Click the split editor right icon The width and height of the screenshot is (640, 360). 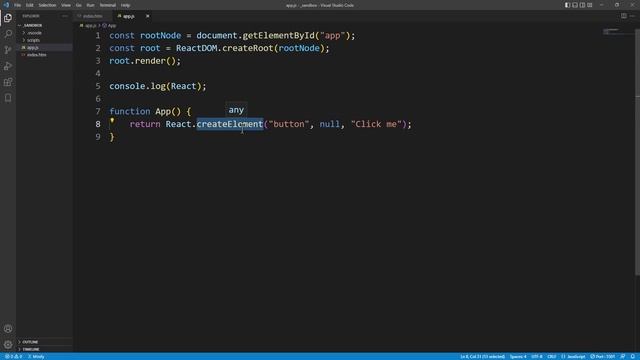[x=624, y=16]
